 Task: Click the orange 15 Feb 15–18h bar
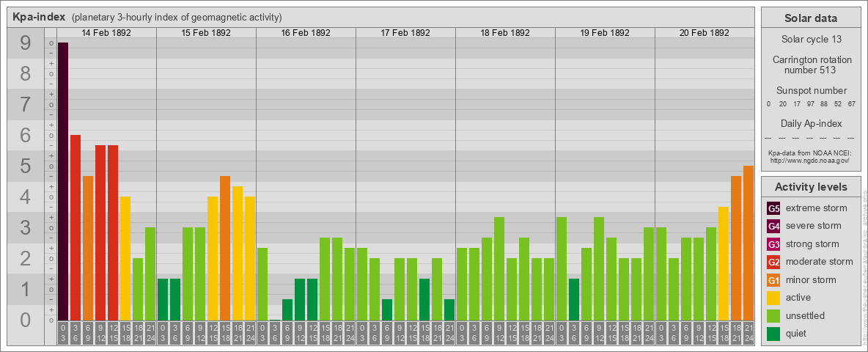pos(225,248)
